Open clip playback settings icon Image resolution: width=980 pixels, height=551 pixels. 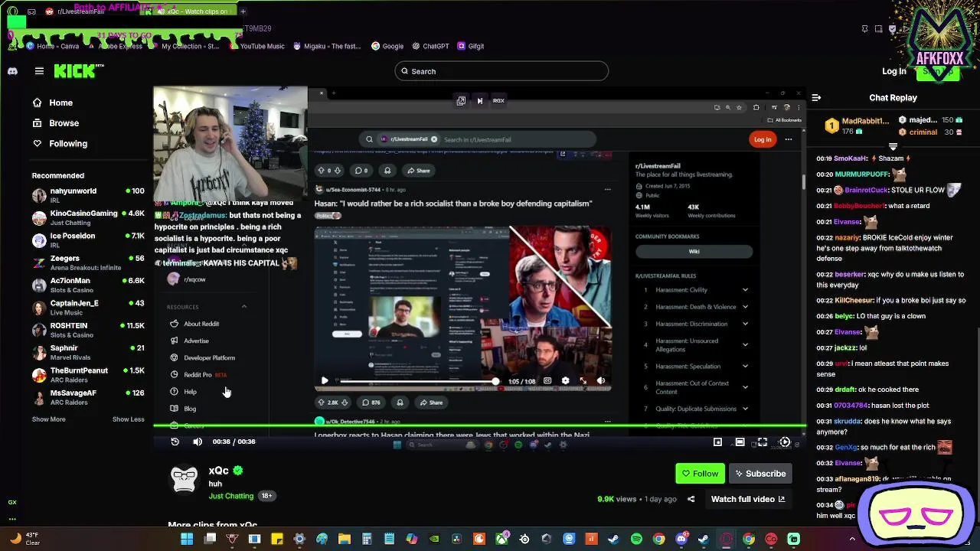point(785,442)
